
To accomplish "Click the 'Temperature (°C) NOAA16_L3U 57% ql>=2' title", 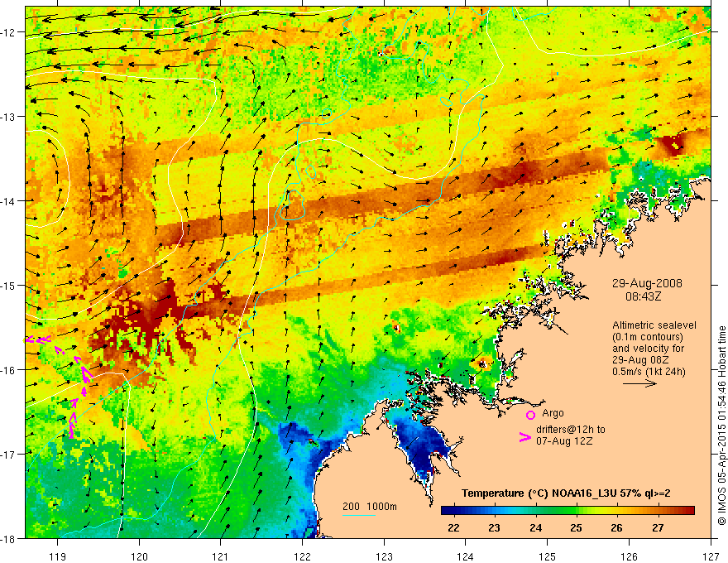I will click(566, 493).
